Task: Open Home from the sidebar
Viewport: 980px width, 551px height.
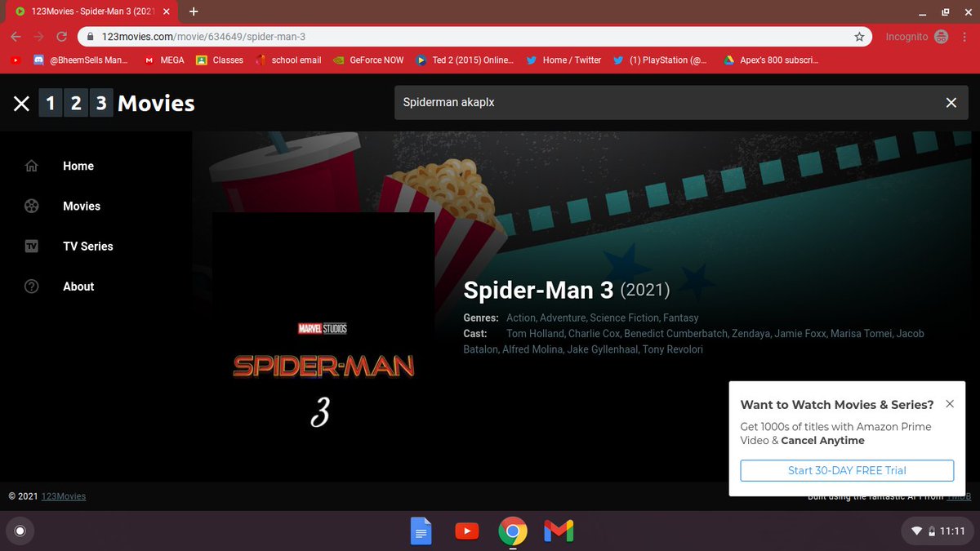Action: (x=78, y=166)
